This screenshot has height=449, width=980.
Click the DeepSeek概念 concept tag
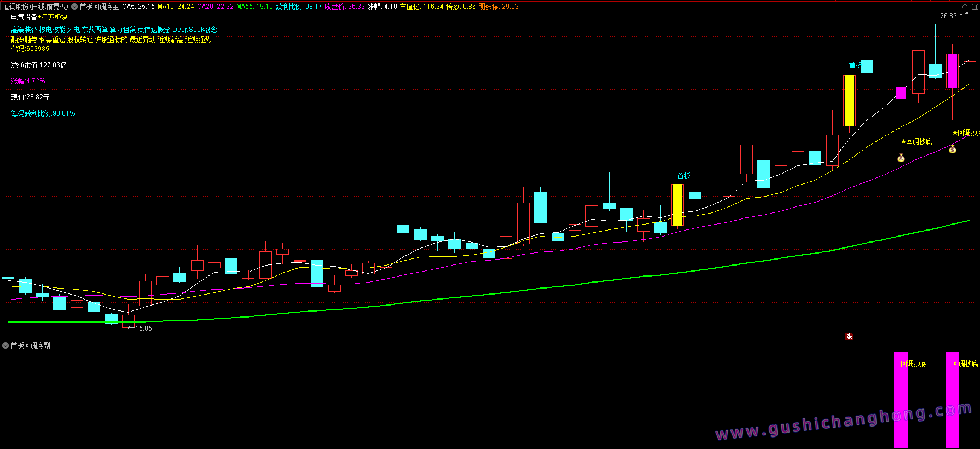[195, 30]
